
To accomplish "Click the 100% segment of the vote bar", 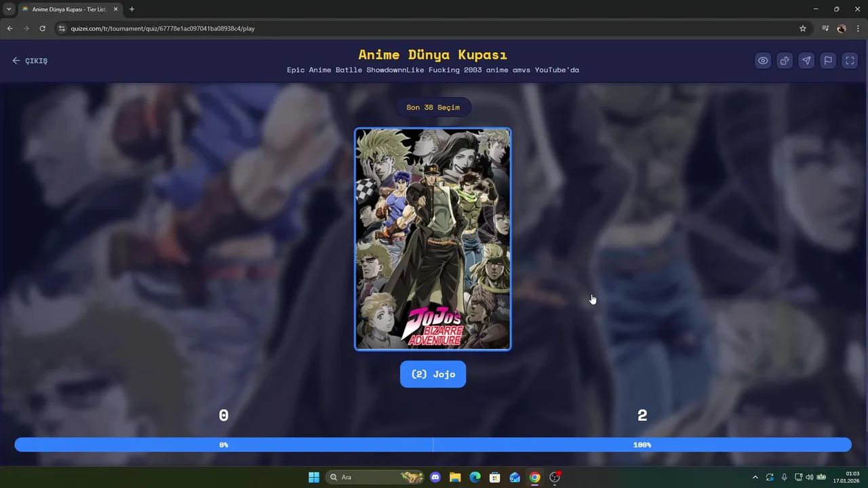I will (x=642, y=445).
